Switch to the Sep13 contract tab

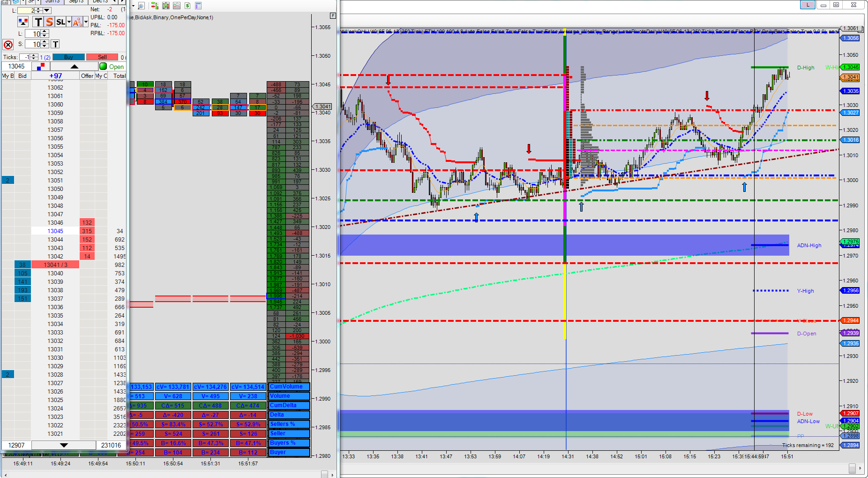click(x=76, y=1)
